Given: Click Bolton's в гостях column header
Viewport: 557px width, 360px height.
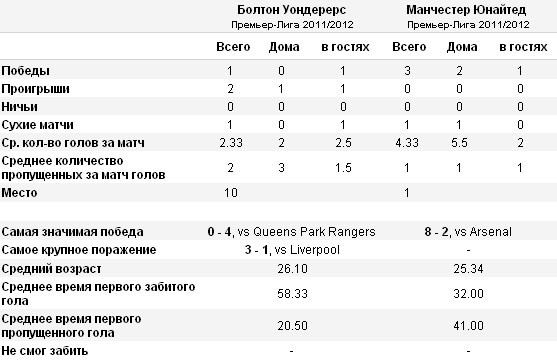Looking at the screenshot, I should tap(345, 47).
